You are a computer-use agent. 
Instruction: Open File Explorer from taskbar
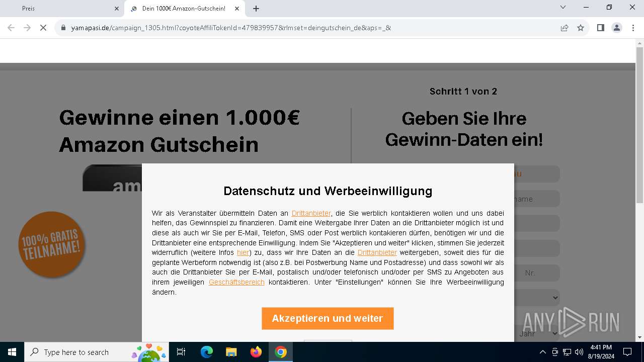[231, 352]
